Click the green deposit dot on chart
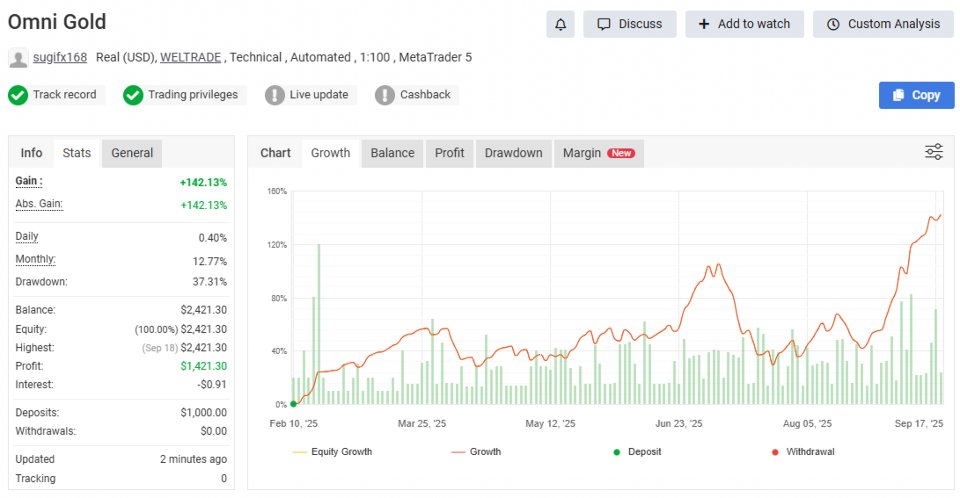This screenshot has width=960, height=498. tap(293, 404)
